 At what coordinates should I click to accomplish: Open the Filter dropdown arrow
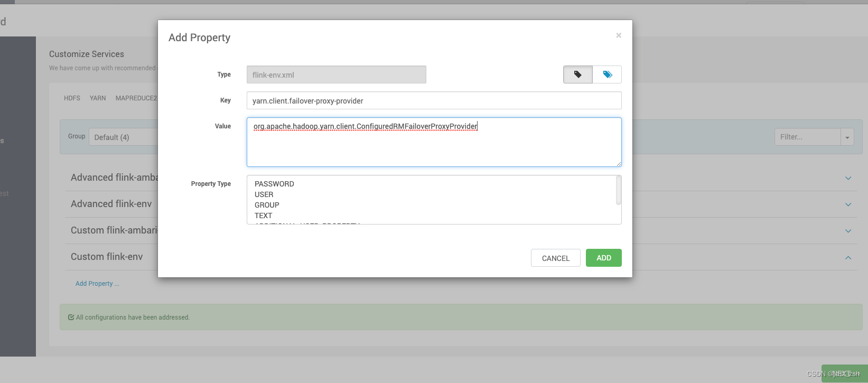pos(847,137)
